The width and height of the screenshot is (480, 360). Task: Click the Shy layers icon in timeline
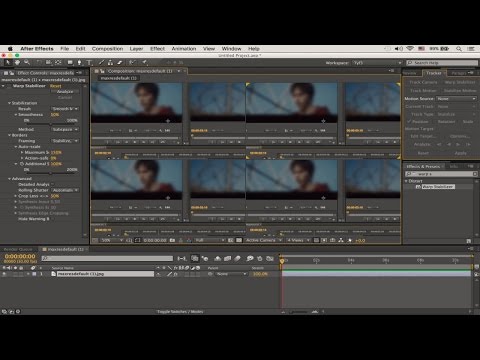click(x=218, y=258)
